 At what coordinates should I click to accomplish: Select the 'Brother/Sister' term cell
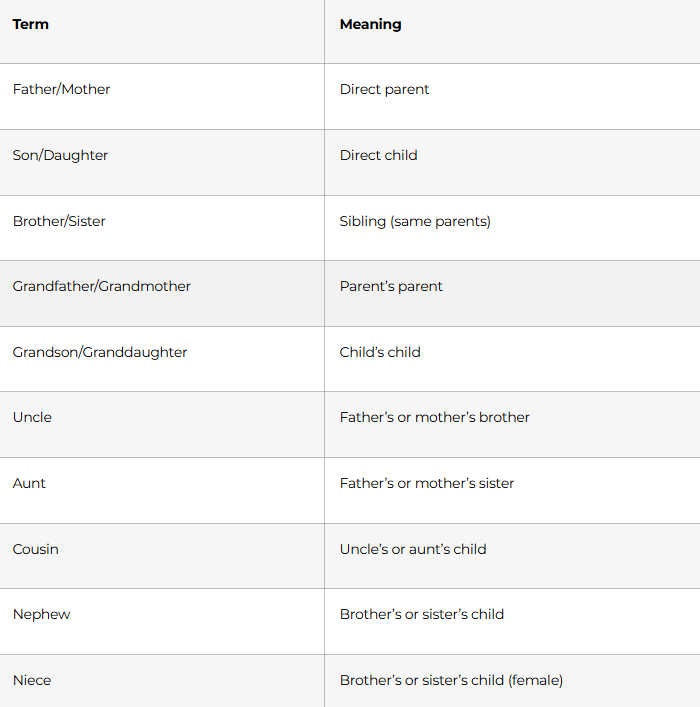[x=59, y=221]
